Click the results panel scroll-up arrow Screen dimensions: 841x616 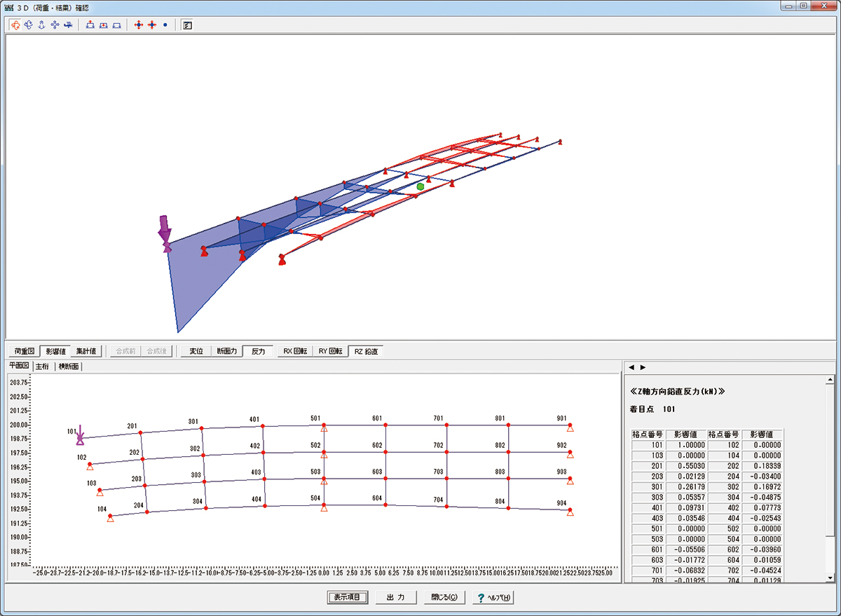[x=830, y=381]
